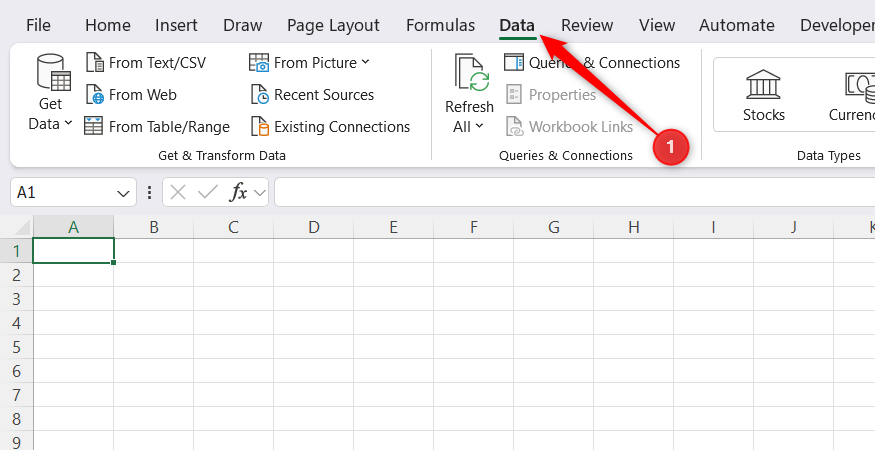Image resolution: width=875 pixels, height=450 pixels.
Task: Open the File tab
Action: point(38,25)
